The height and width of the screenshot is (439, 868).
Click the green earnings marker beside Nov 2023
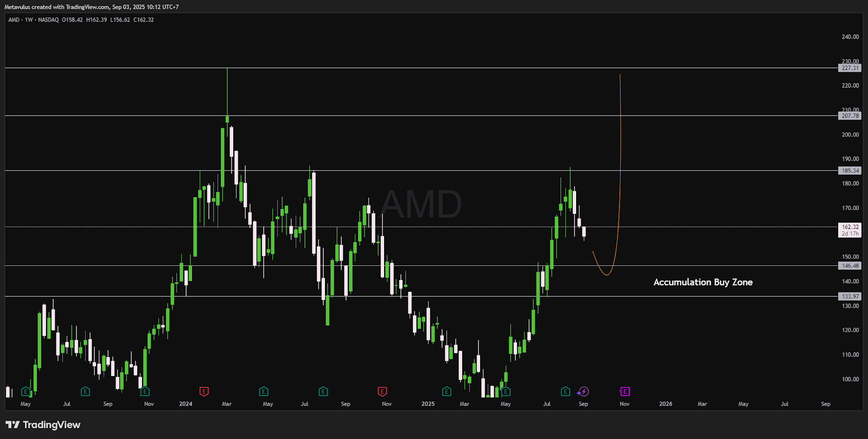(x=145, y=391)
